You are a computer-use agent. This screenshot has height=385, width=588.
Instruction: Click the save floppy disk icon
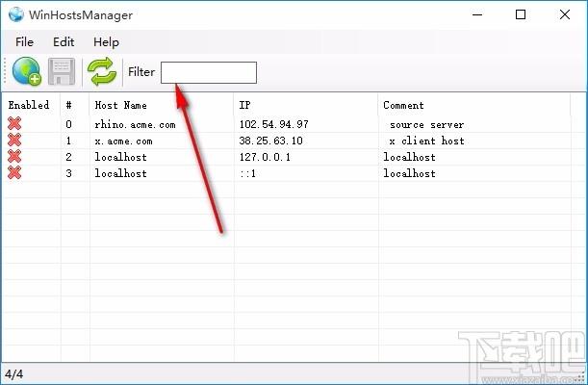[62, 71]
